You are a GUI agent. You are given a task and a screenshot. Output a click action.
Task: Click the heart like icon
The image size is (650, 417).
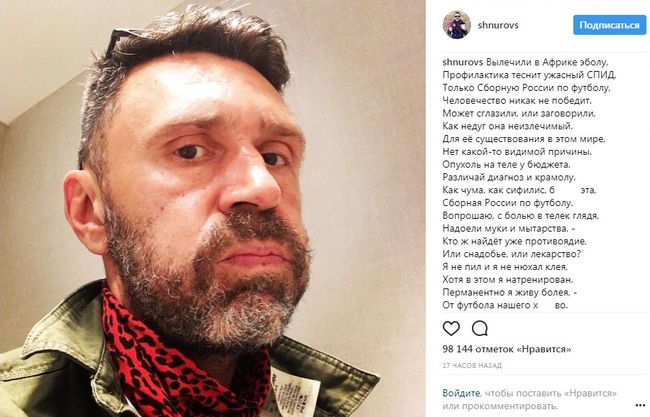pyautogui.click(x=451, y=328)
